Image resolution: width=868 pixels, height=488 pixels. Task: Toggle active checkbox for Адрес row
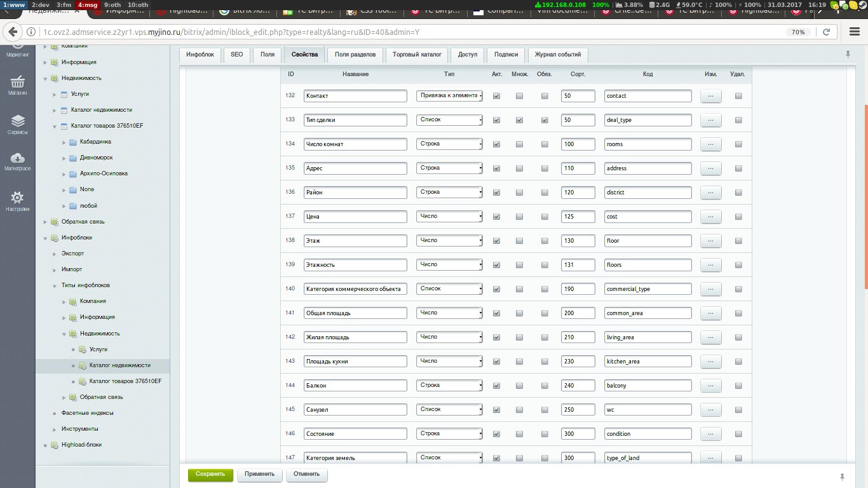coord(497,168)
